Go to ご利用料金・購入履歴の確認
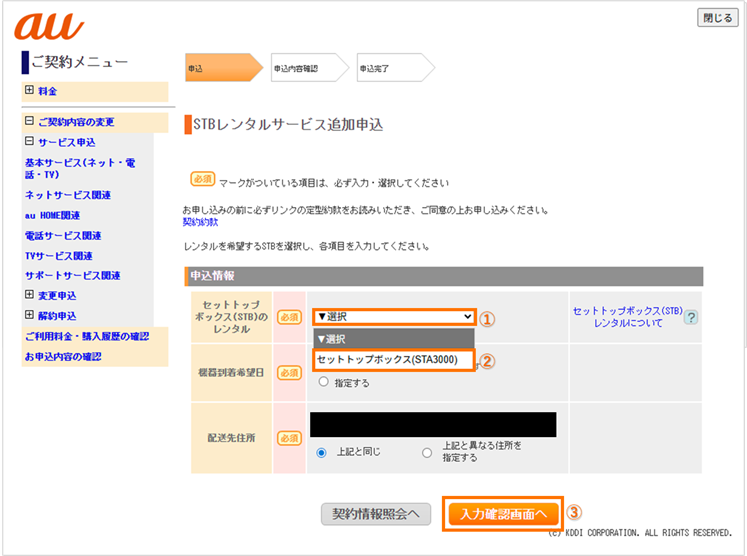 pyautogui.click(x=87, y=336)
